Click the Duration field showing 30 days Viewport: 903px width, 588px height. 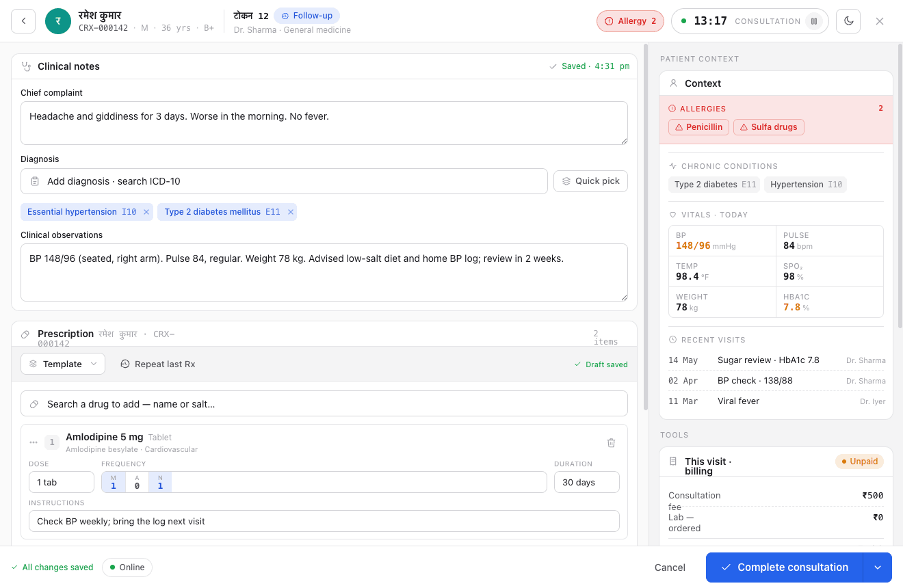click(587, 482)
